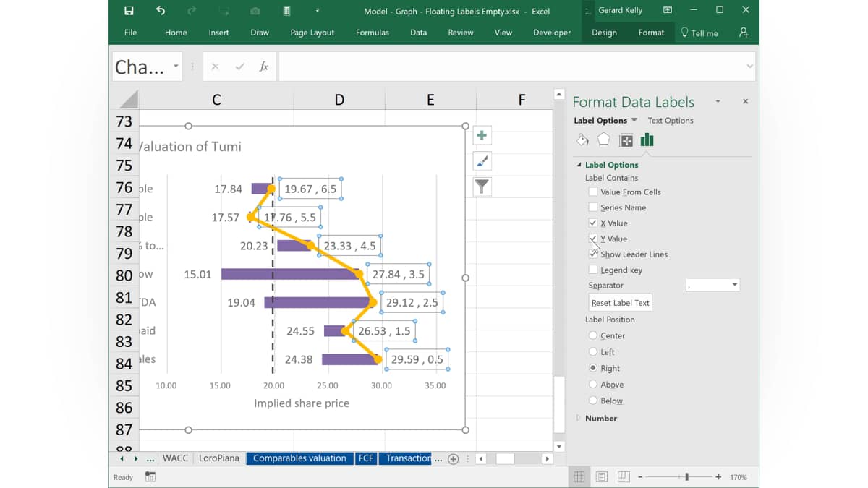The height and width of the screenshot is (488, 868).
Task: Uncheck X Value checkbox
Action: 593,223
